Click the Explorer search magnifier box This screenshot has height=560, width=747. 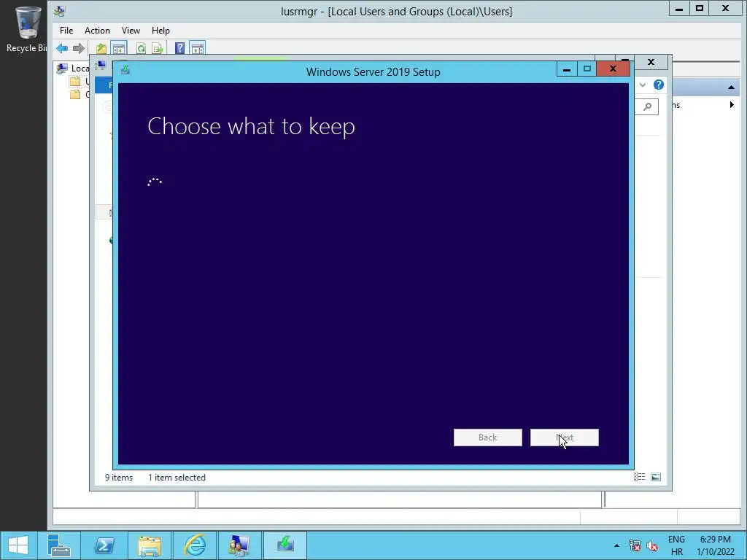647,106
